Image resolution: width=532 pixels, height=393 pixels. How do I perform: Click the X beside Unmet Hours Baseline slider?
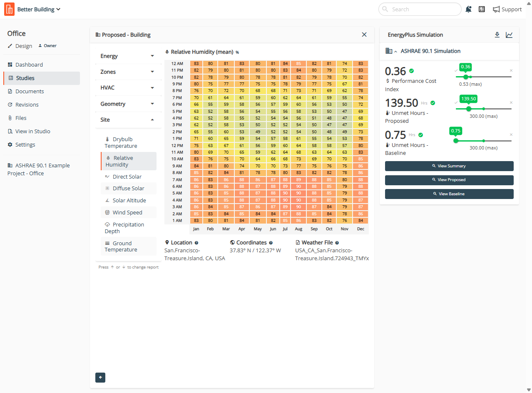point(511,135)
